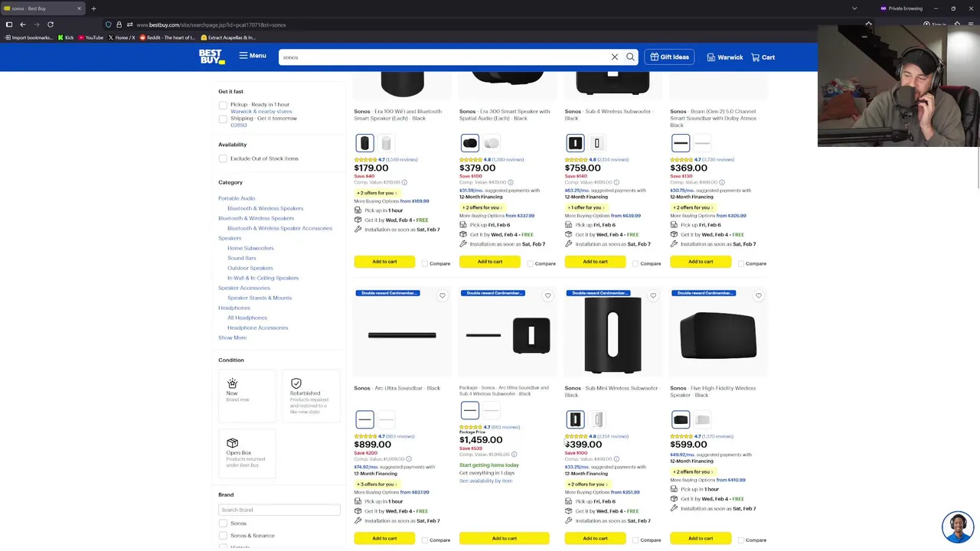Open Sub Mini Wireless Subwoofer title link
This screenshot has width=980, height=551.
(612, 391)
